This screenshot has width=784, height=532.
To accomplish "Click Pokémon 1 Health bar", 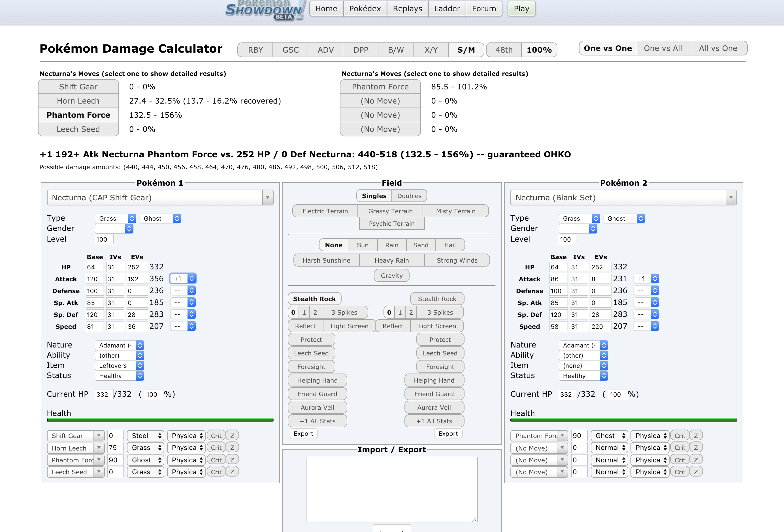I will tap(160, 420).
